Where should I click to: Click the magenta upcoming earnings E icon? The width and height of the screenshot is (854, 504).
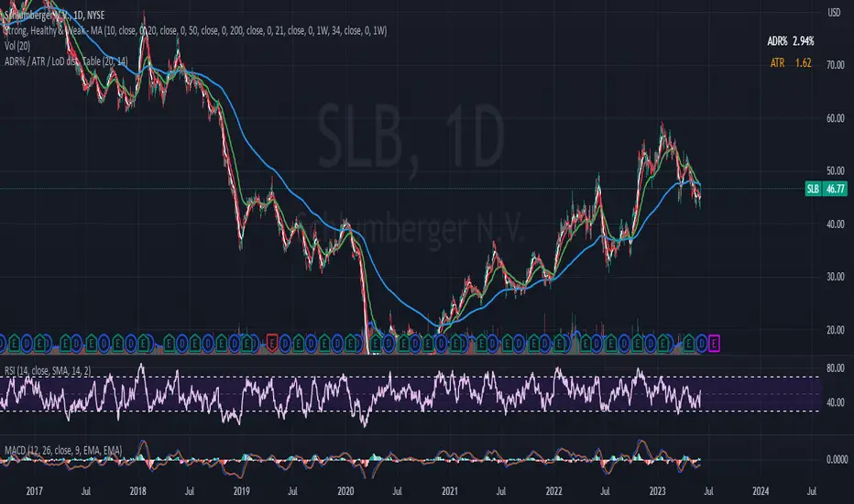tap(715, 344)
